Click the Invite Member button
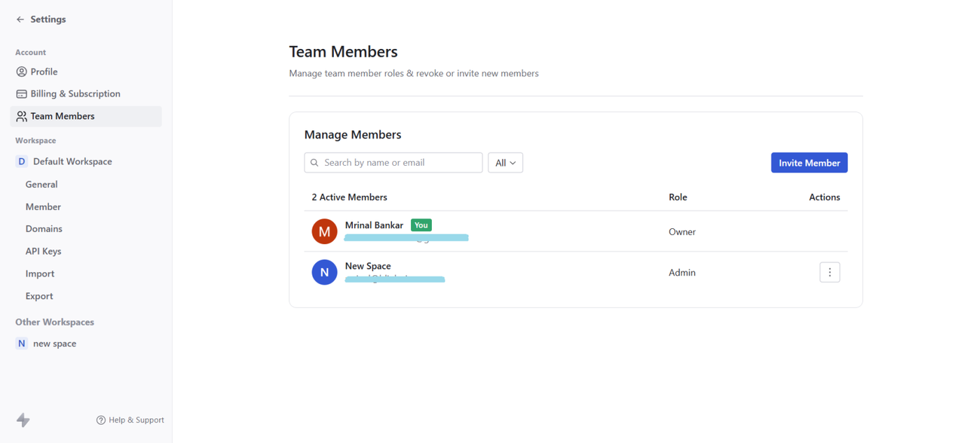The image size is (980, 443). pyautogui.click(x=809, y=163)
